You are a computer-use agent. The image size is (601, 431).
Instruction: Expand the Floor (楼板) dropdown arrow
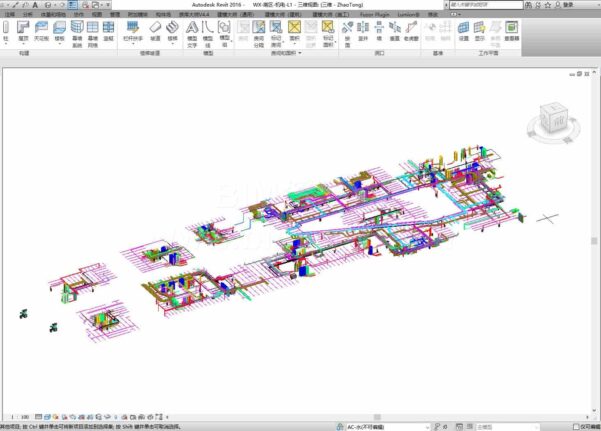click(x=59, y=44)
